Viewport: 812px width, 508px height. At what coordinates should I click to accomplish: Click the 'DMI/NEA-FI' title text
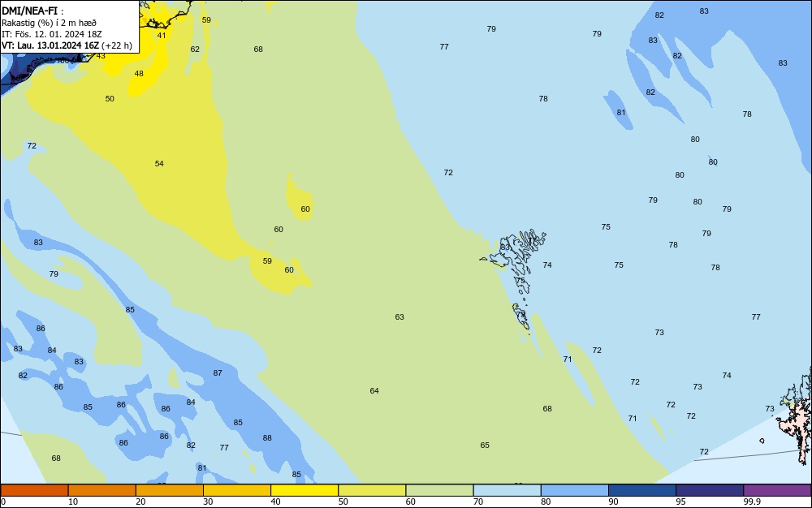click(x=29, y=11)
